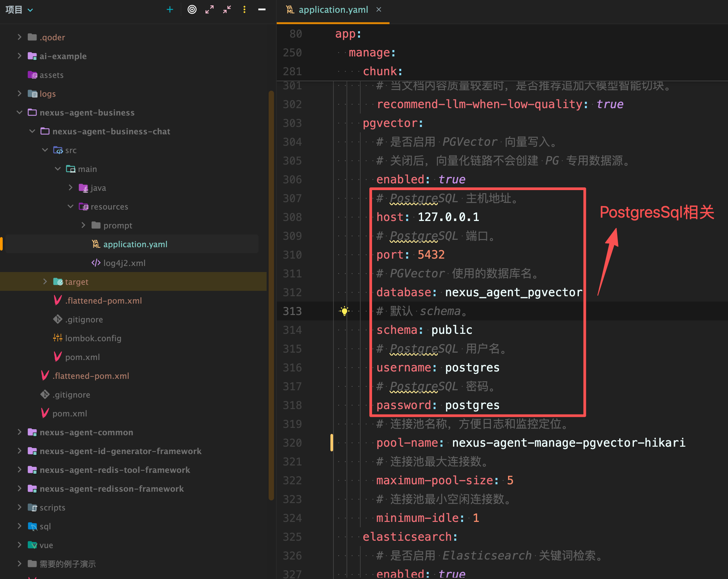This screenshot has width=728, height=579.
Task: Click sticky line 'chunk:'
Action: (382, 71)
